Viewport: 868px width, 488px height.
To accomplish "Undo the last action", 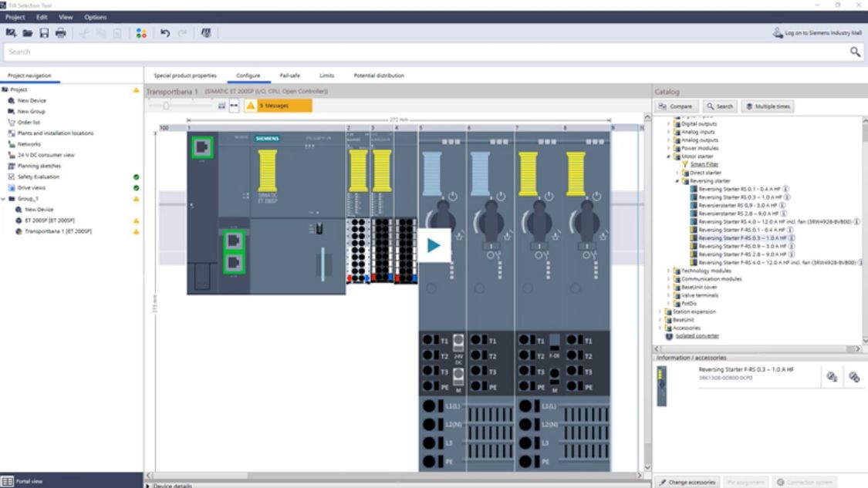I will click(x=165, y=33).
